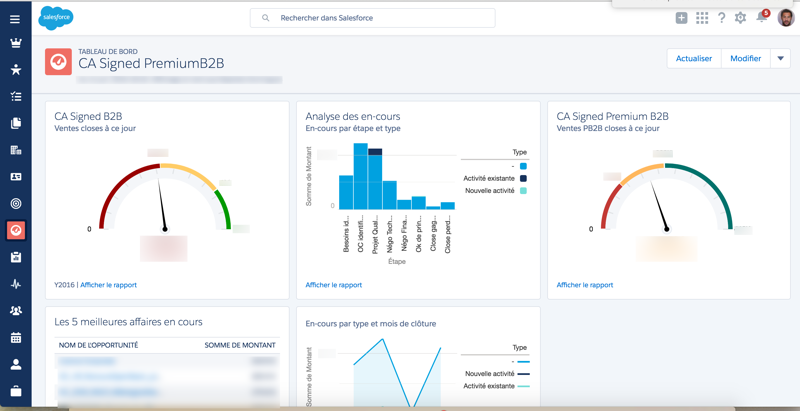The width and height of the screenshot is (800, 411).
Task: Open the calendar sidebar icon
Action: [16, 338]
